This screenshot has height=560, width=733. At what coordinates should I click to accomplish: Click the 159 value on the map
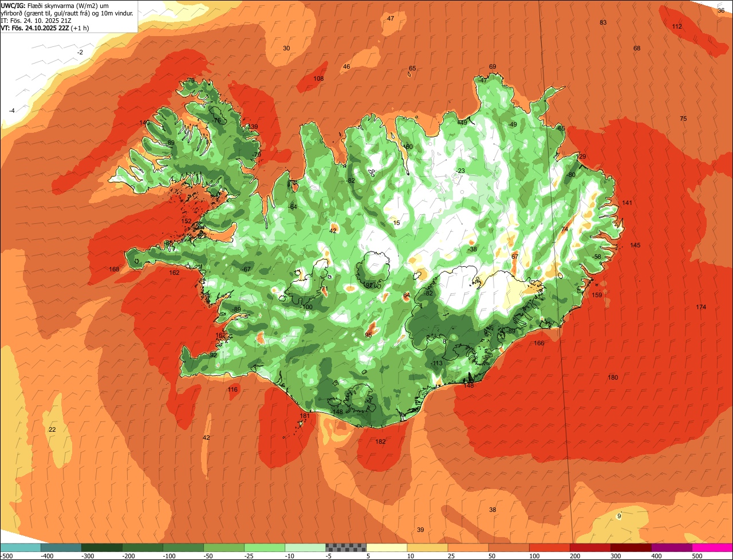[x=597, y=295]
